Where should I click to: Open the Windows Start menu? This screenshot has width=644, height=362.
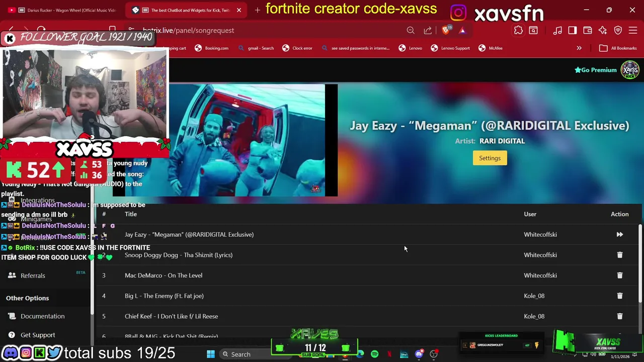[x=211, y=354]
